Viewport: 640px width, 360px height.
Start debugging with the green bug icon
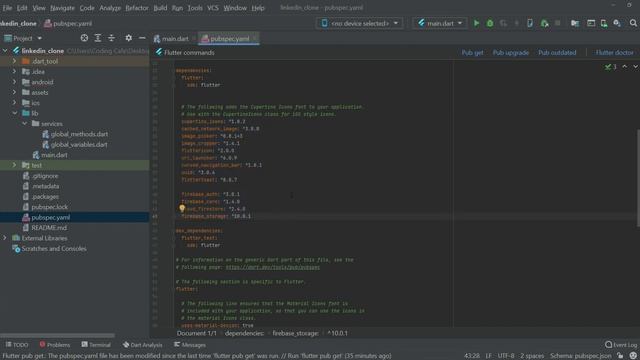pos(490,23)
